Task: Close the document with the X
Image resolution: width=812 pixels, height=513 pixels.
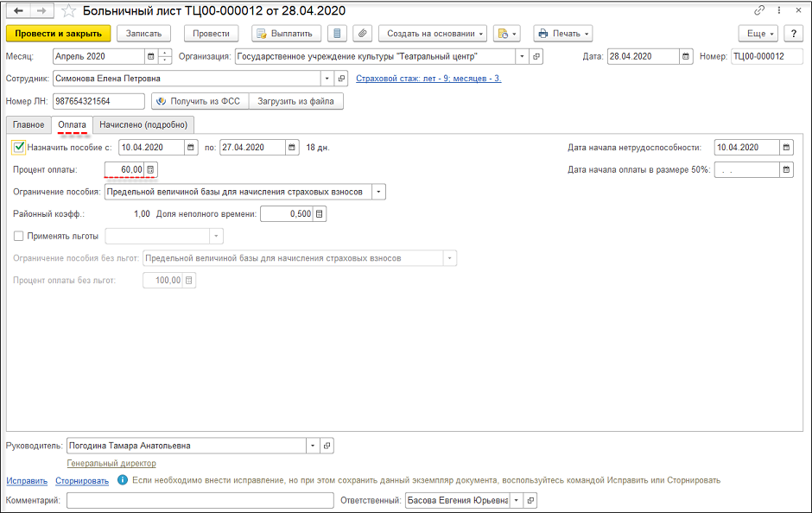Action: click(798, 10)
